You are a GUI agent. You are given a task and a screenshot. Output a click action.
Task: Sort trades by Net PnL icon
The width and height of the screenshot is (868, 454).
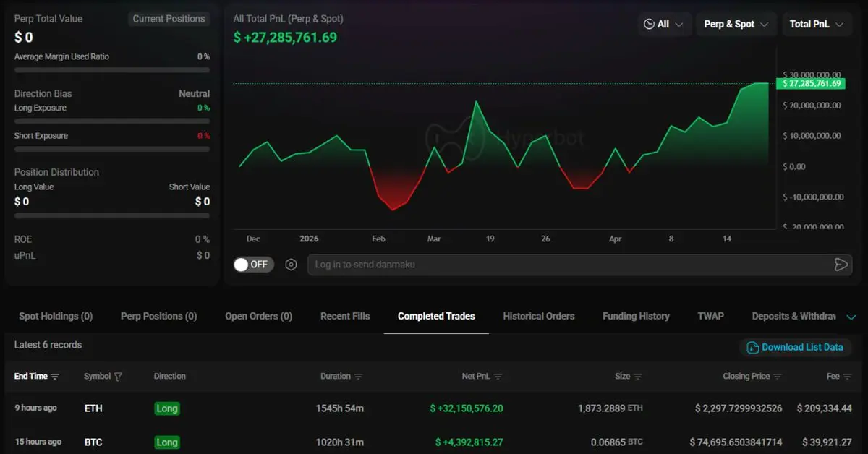pyautogui.click(x=498, y=377)
